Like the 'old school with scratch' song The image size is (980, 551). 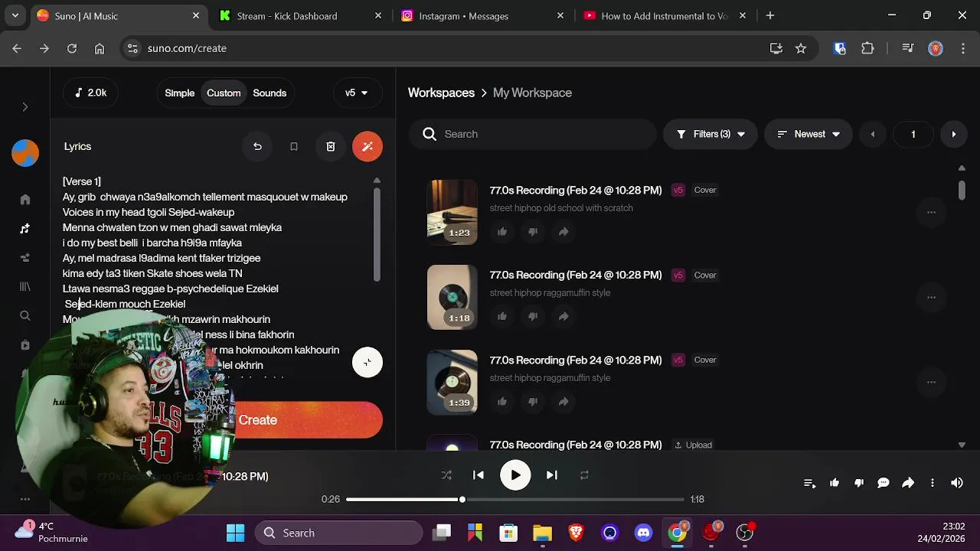(x=502, y=231)
